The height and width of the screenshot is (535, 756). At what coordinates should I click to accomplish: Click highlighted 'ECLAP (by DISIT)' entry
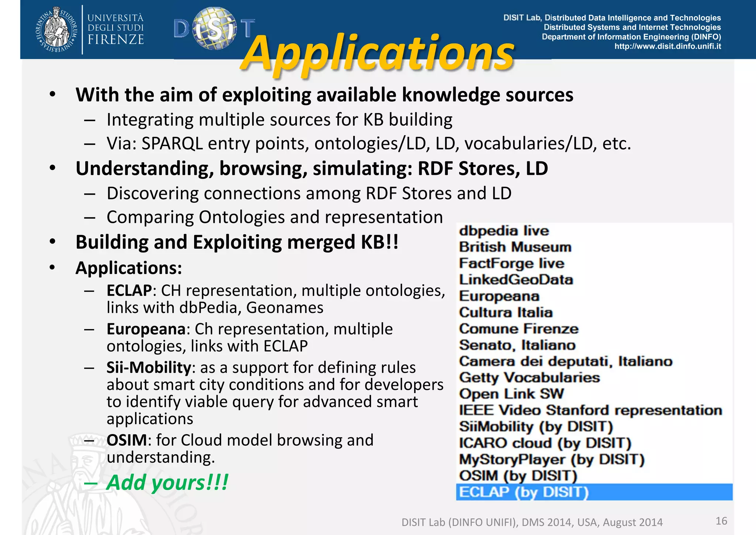click(x=594, y=492)
